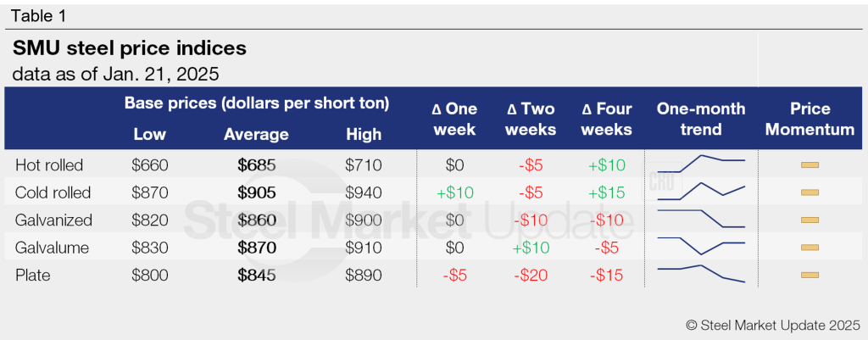
Task: Click the Δ Four weeks column header
Action: (607, 119)
